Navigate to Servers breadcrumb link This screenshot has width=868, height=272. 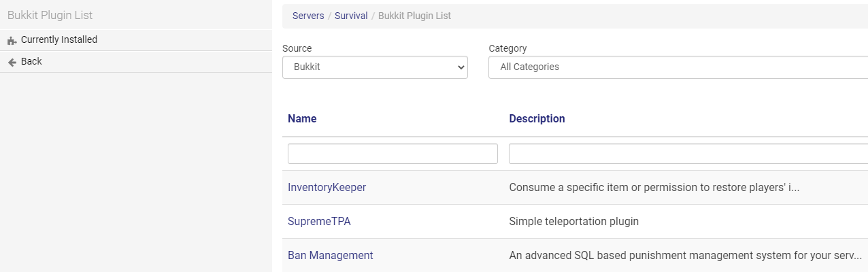point(308,15)
